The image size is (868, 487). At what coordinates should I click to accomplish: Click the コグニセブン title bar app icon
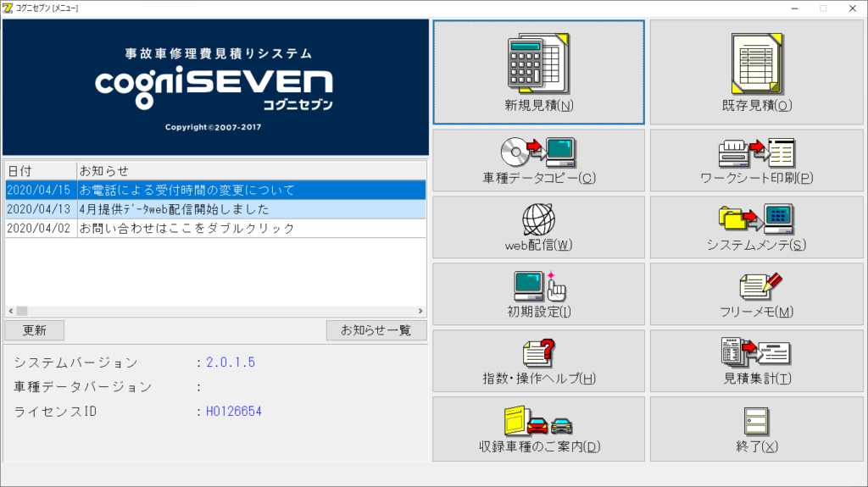click(x=7, y=8)
